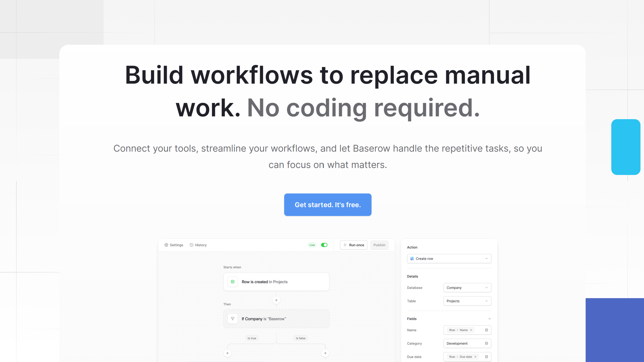This screenshot has height=362, width=644.
Task: Remove the Row Name token with the x
Action: tap(471, 330)
